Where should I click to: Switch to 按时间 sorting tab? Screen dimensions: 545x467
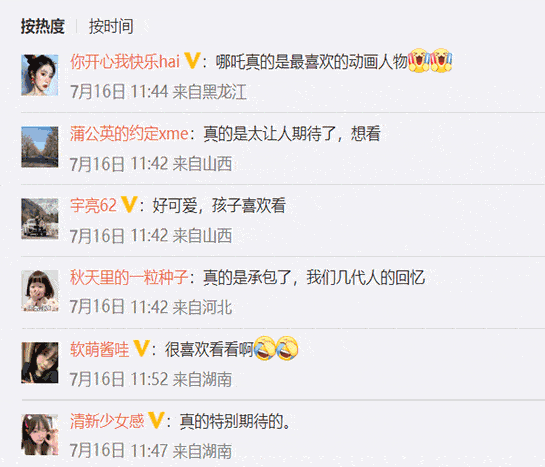pos(111,26)
